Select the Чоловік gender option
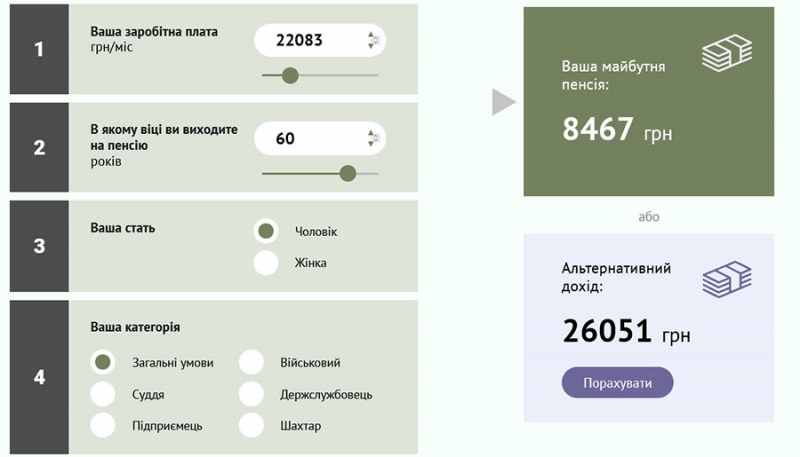The width and height of the screenshot is (800, 457). (x=266, y=231)
